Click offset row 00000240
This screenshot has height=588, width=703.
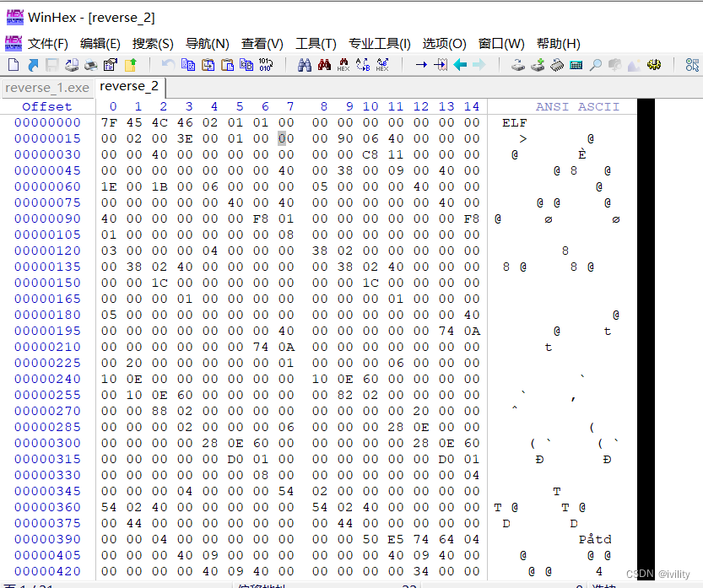click(47, 379)
